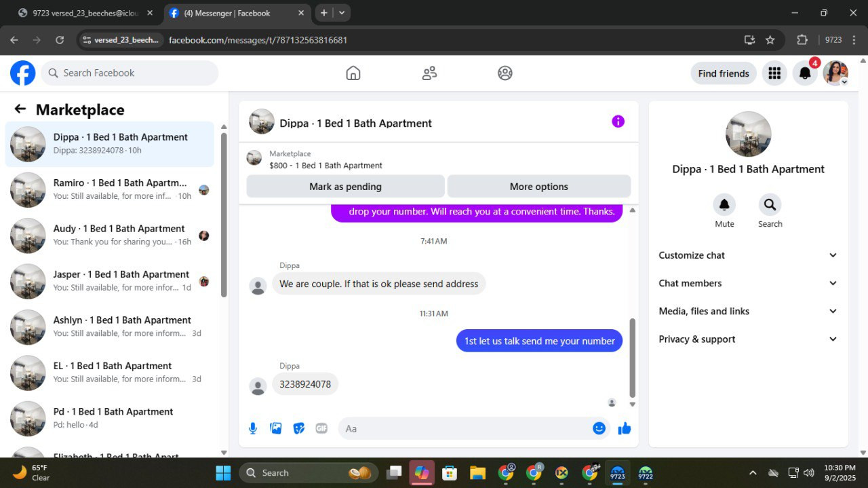Expand Media, files and links section
Screen dimensions: 868x488
[x=748, y=311]
